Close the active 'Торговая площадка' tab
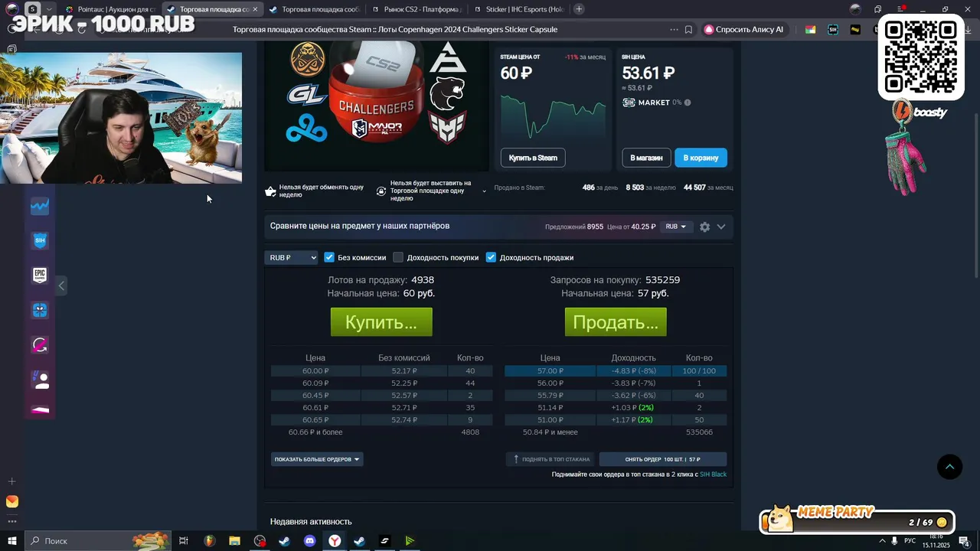The height and width of the screenshot is (551, 980). (255, 9)
